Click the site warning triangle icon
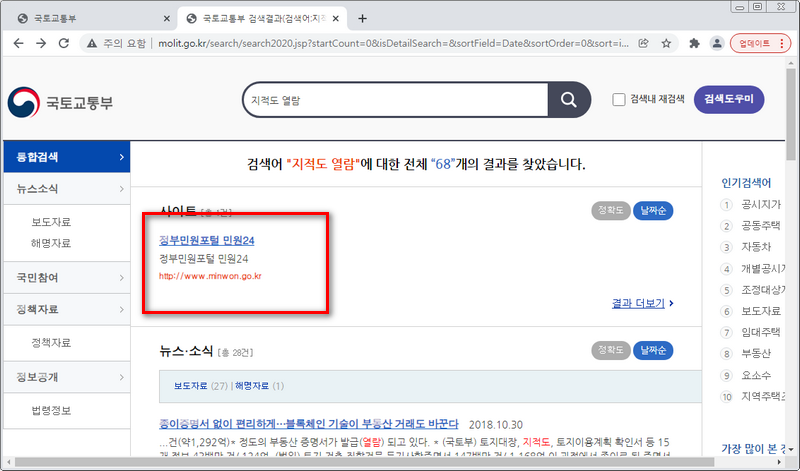 tap(92, 43)
